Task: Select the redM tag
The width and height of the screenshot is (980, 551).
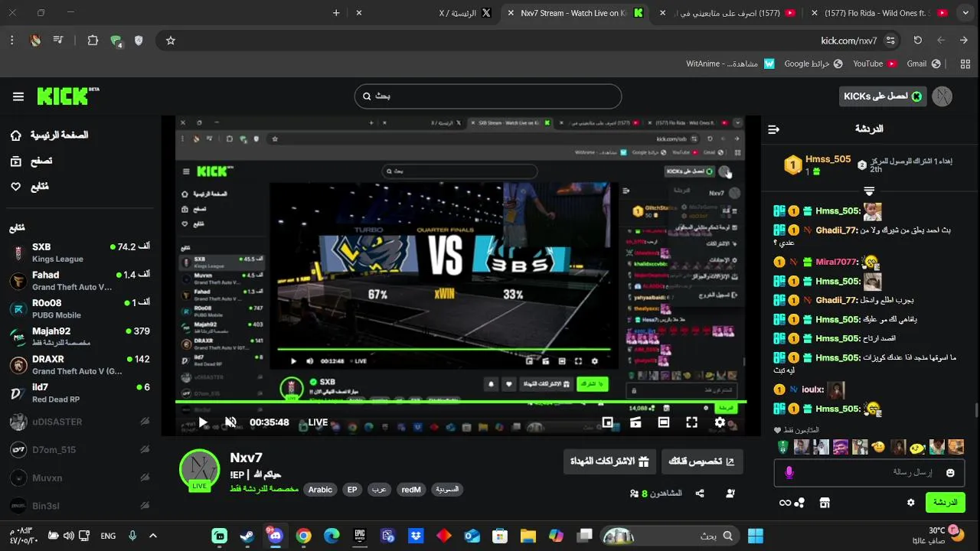Action: [411, 490]
